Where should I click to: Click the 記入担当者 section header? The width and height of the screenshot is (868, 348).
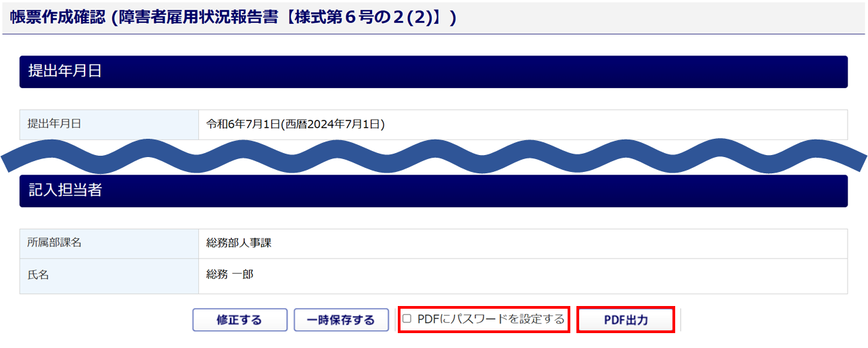click(x=434, y=191)
